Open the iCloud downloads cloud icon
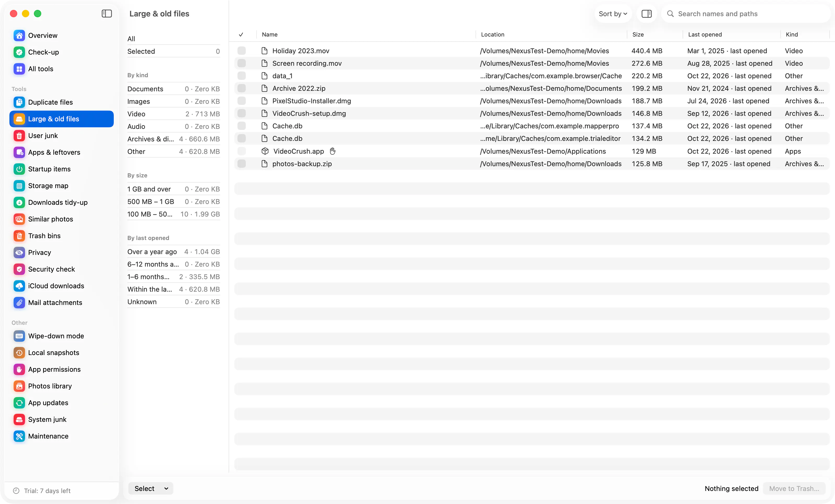 (x=19, y=286)
